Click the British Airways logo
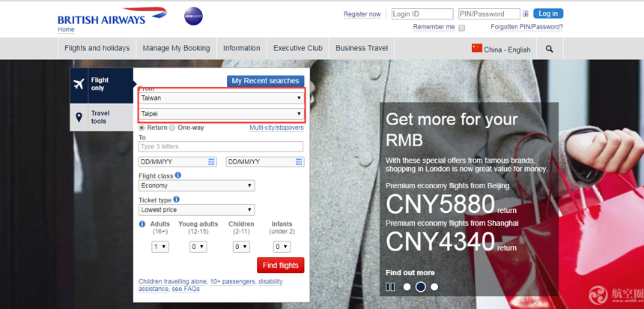 (x=112, y=16)
